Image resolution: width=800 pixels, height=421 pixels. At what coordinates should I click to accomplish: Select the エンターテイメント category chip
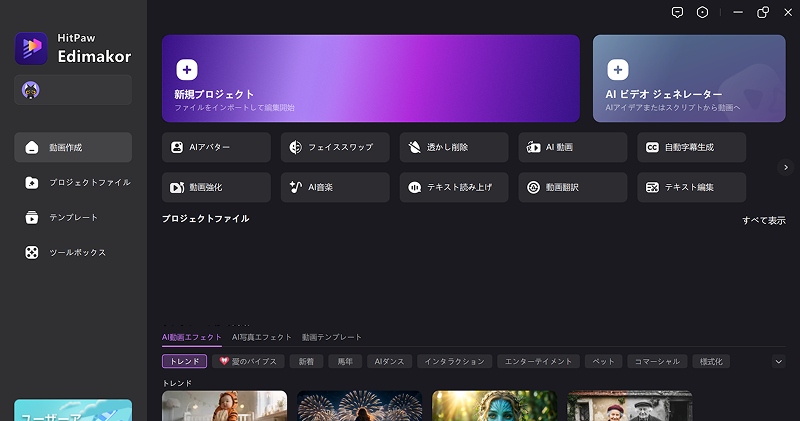pyautogui.click(x=538, y=361)
